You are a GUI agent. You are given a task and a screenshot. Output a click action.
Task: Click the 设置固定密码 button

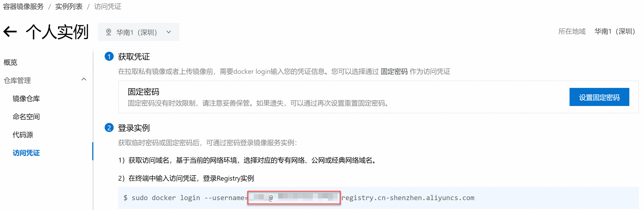point(599,97)
